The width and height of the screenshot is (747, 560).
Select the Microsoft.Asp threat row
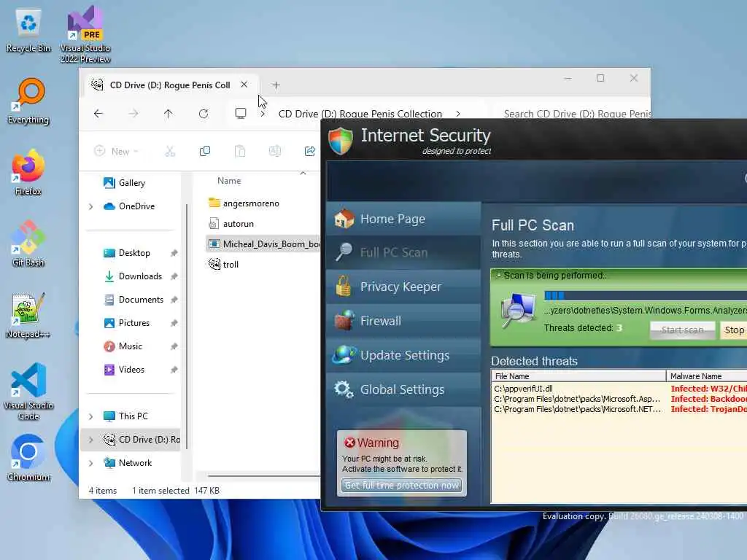click(x=619, y=399)
